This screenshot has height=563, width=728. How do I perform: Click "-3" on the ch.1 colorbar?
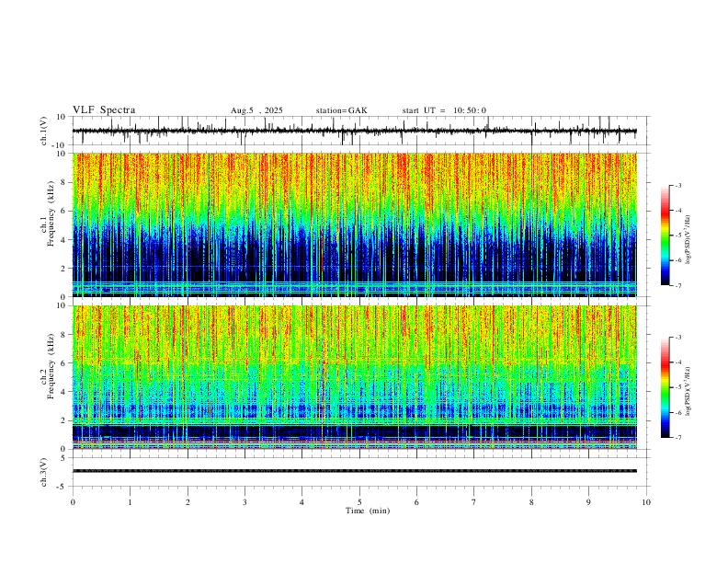click(677, 185)
